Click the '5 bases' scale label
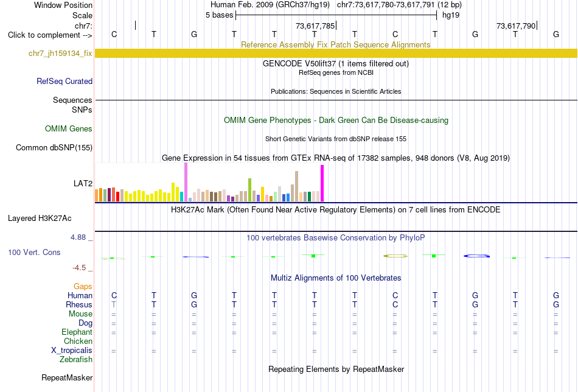The image size is (578, 392). (219, 15)
